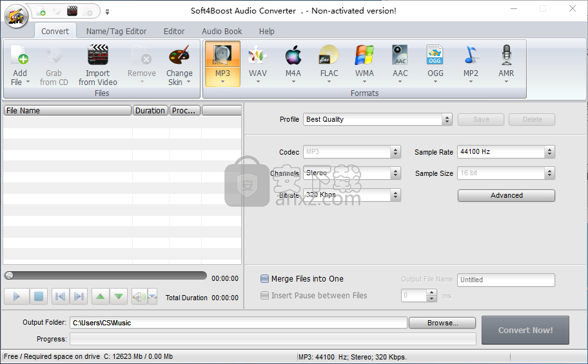
Task: Select the WMA format icon
Action: [x=364, y=55]
